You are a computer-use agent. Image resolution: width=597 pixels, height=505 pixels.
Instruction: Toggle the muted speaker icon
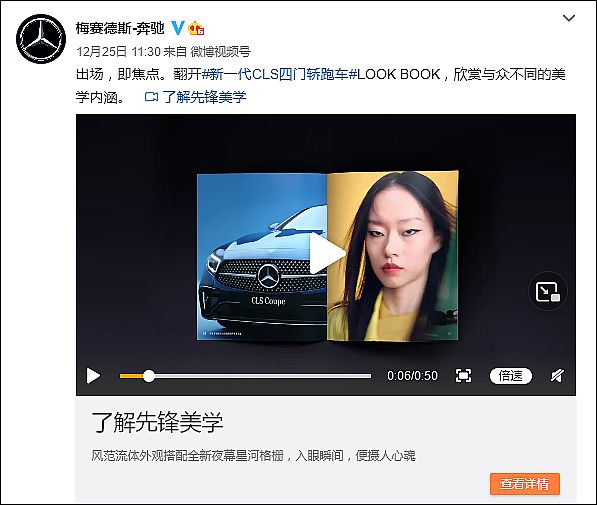[557, 376]
